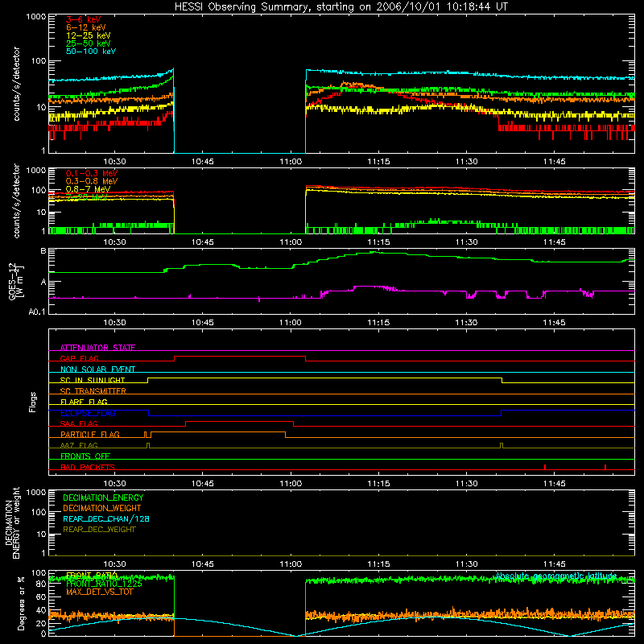The width and height of the screenshot is (644, 644).
Task: Click the raised yellow SC_IN_SUNLIGHT step segment
Action: (x=325, y=378)
